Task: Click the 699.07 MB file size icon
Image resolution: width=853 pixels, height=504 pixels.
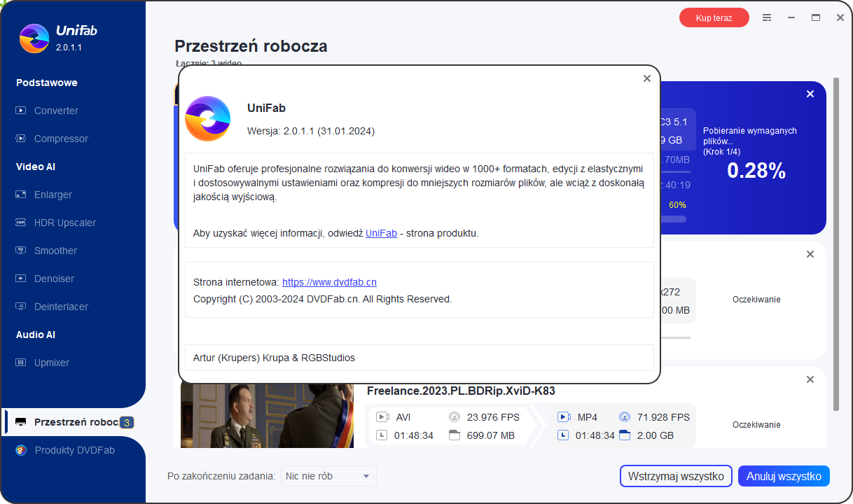Action: coord(455,435)
